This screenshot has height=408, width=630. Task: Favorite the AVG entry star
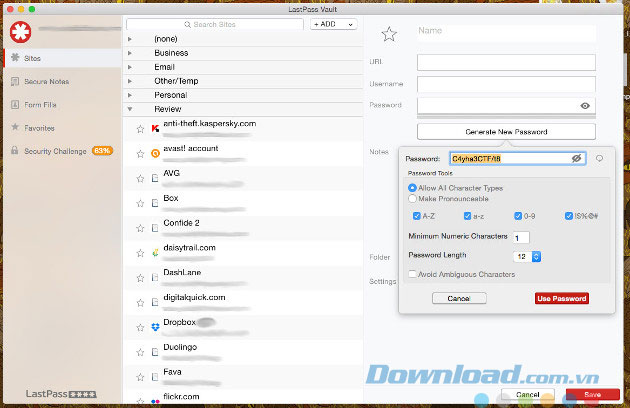coord(140,178)
